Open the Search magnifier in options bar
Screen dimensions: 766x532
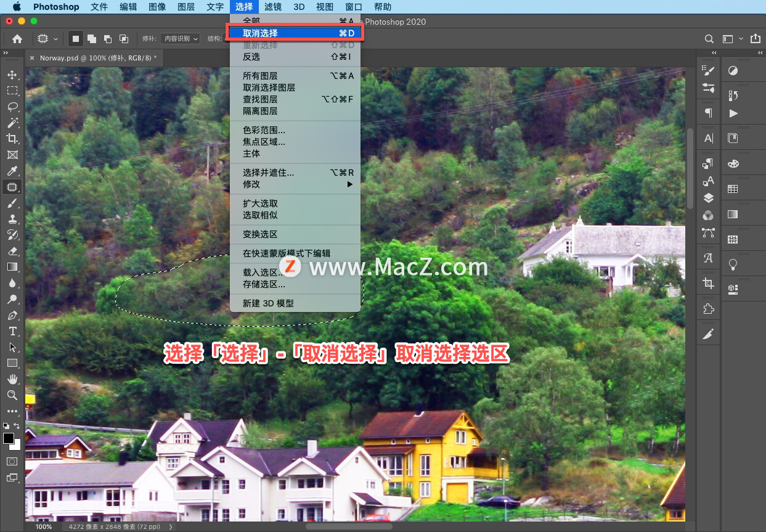click(x=709, y=38)
